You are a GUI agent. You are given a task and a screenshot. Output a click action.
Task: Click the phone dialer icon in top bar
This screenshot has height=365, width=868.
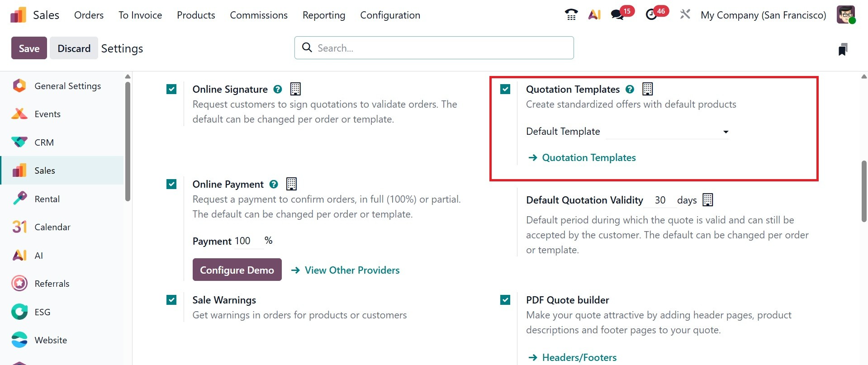(571, 14)
